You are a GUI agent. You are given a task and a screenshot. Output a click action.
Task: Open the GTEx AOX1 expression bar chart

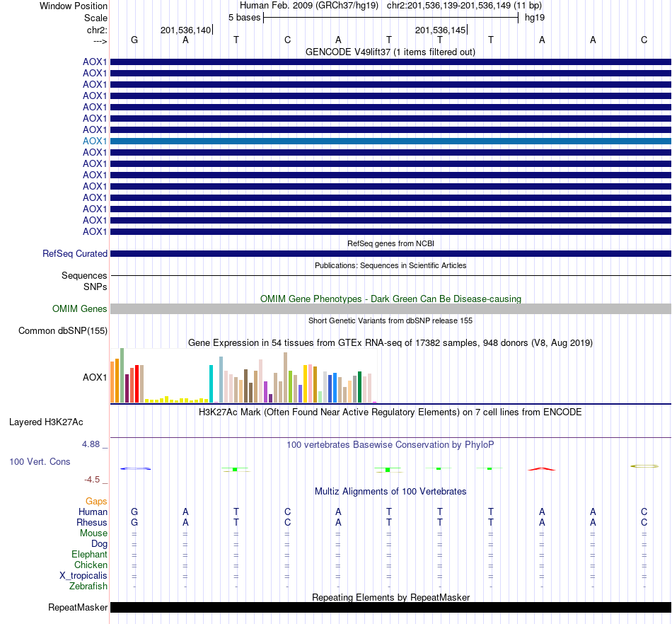[243, 376]
